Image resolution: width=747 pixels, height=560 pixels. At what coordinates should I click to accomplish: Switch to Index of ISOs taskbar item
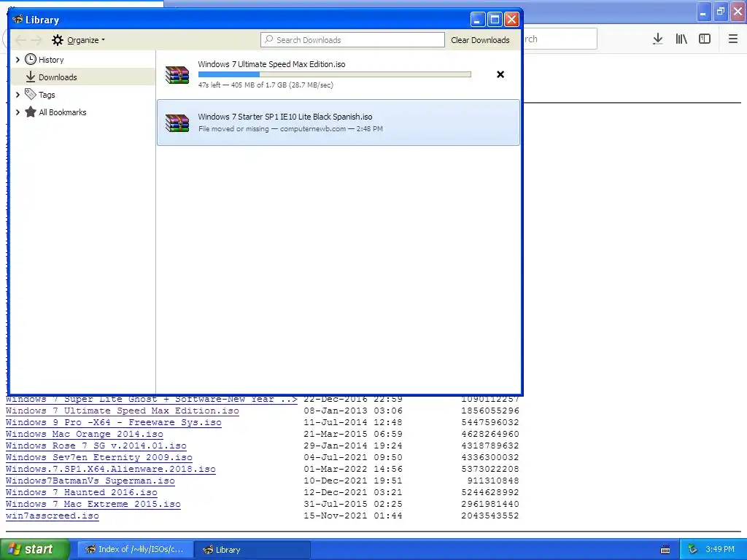point(135,550)
